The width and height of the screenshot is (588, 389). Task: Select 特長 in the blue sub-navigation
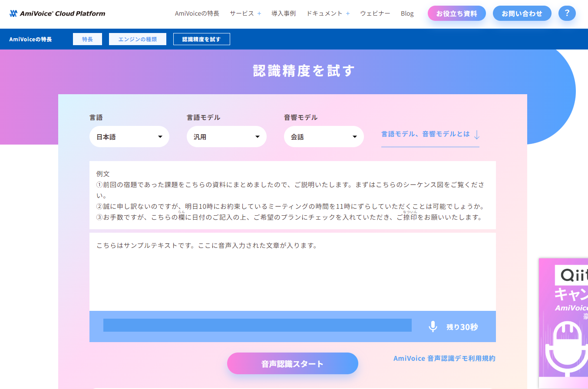coord(87,39)
